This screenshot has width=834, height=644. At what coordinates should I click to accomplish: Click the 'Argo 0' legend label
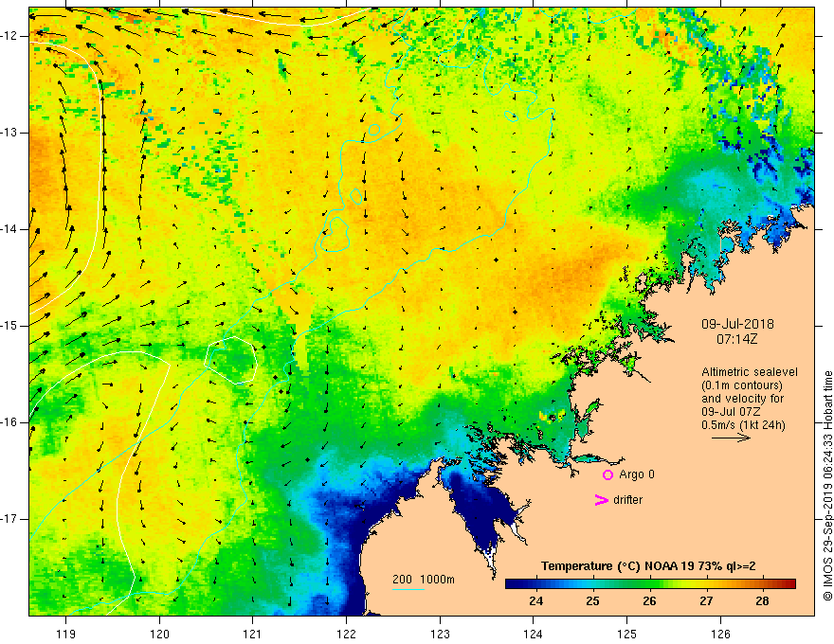pyautogui.click(x=637, y=474)
